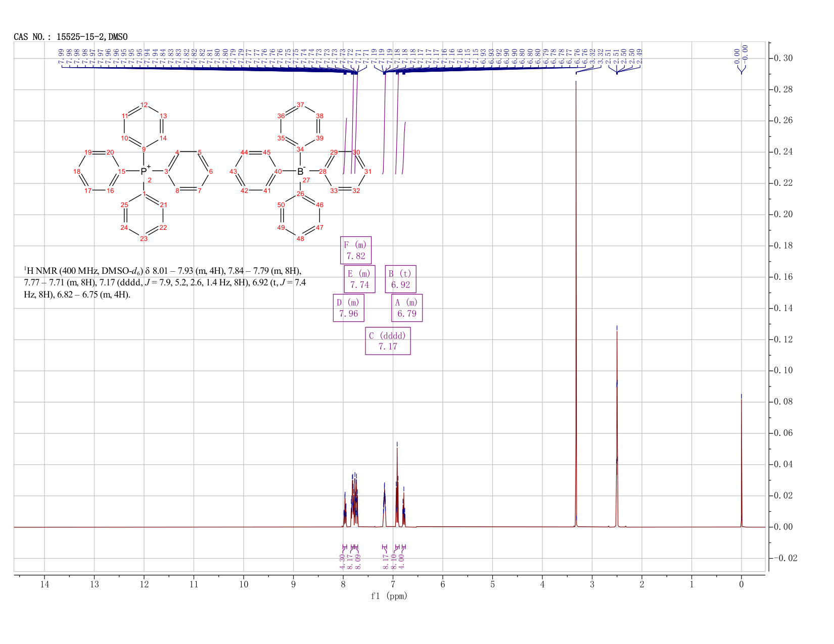The image size is (834, 644).
Task: Select the CAS NO. 15525-15-2 title text
Action: (x=71, y=37)
